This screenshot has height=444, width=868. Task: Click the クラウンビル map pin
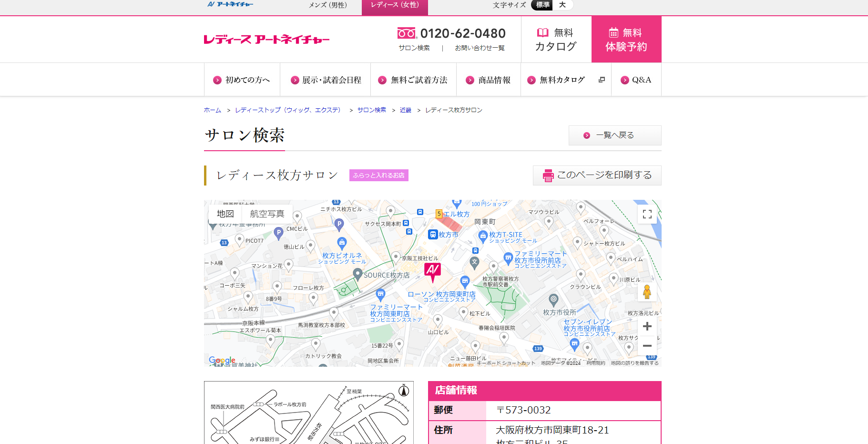point(581,276)
